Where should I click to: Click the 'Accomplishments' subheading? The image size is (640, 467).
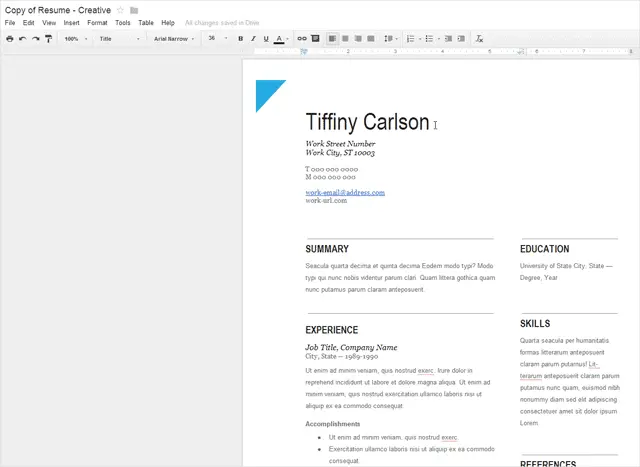coord(333,424)
